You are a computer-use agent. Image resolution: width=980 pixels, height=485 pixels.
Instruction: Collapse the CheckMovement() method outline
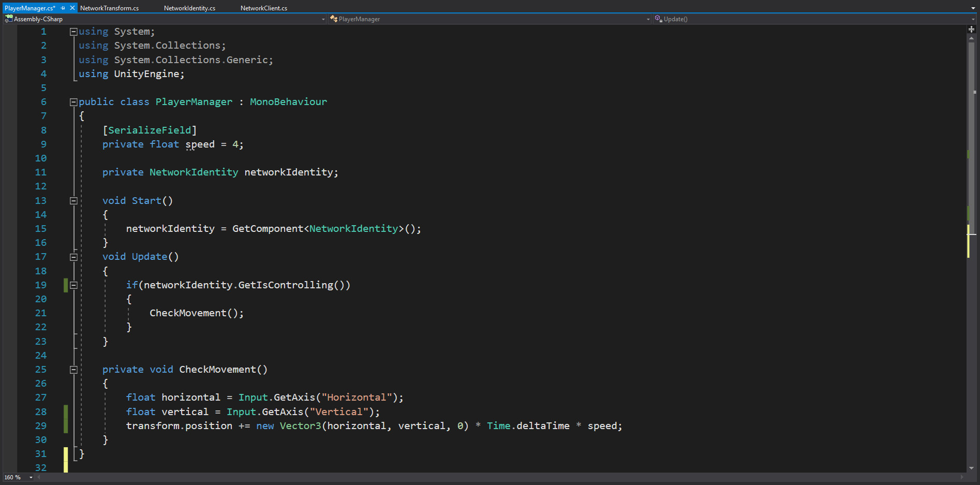pyautogui.click(x=73, y=370)
